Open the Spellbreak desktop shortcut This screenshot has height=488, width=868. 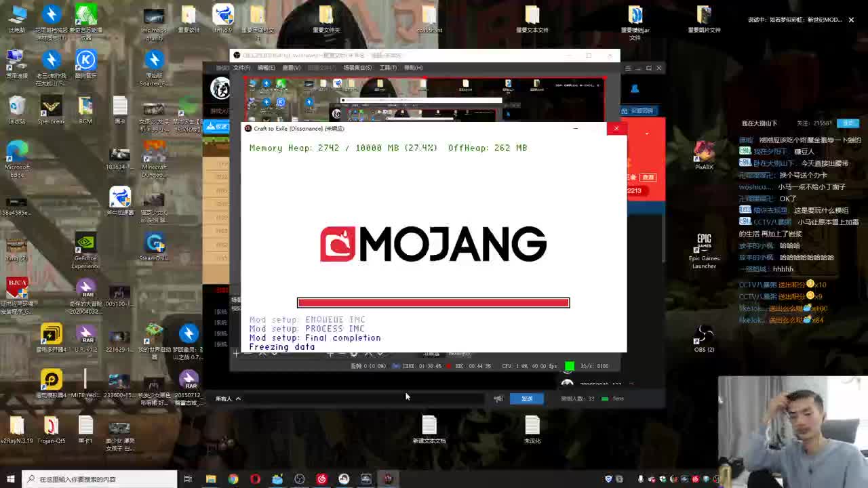coord(52,111)
